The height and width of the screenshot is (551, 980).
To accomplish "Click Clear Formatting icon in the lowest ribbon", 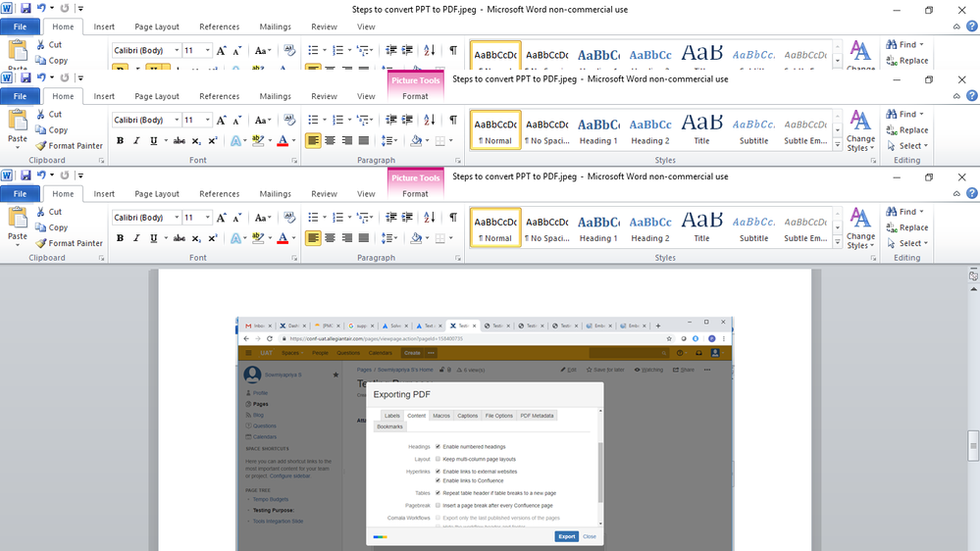I will pyautogui.click(x=288, y=218).
